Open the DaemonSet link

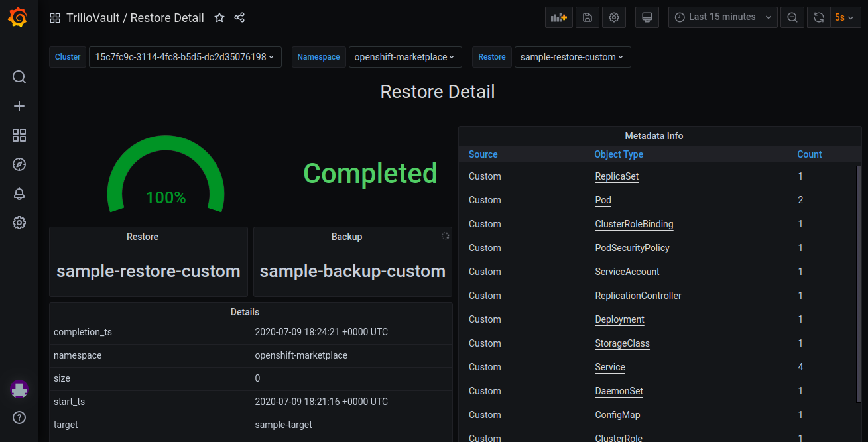(x=619, y=391)
